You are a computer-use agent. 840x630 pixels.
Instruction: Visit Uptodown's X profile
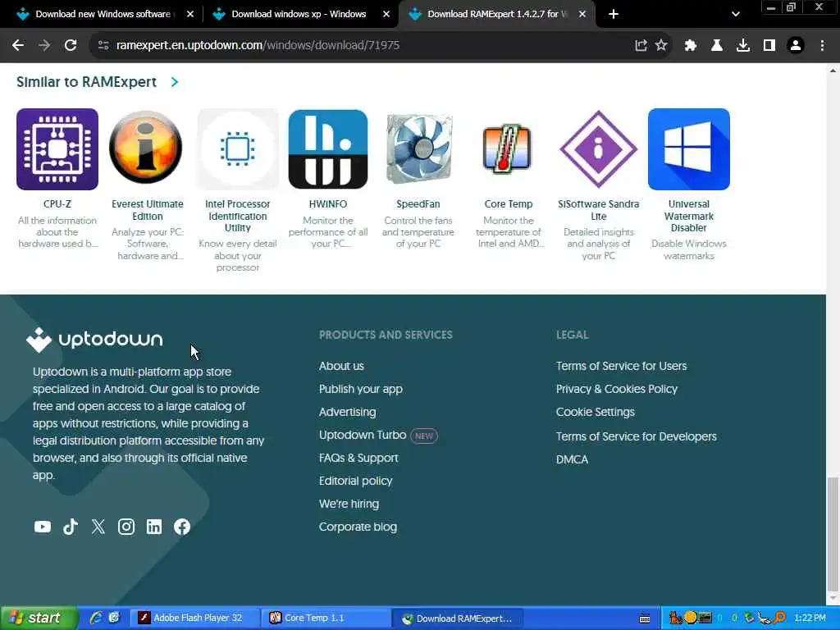click(x=98, y=527)
